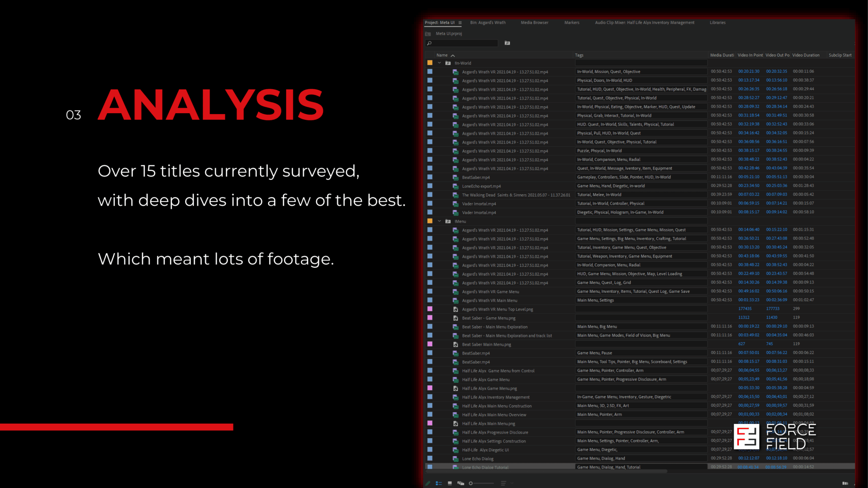Click the empty Tags field of !In-World bin
868x488 pixels.
coord(641,63)
